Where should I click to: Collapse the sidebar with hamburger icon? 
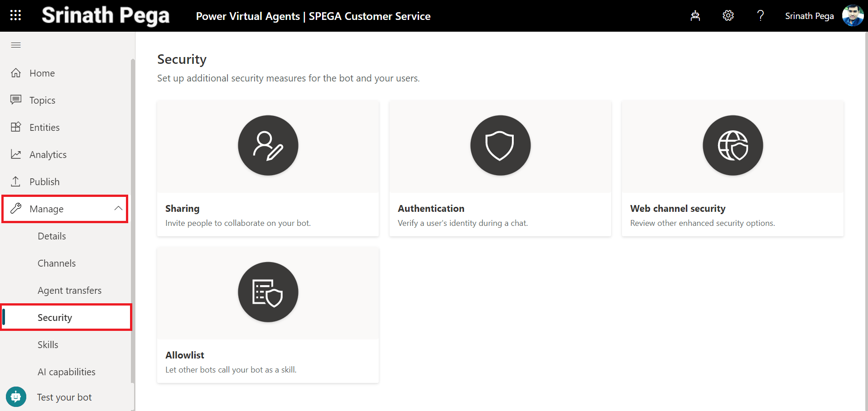point(16,45)
